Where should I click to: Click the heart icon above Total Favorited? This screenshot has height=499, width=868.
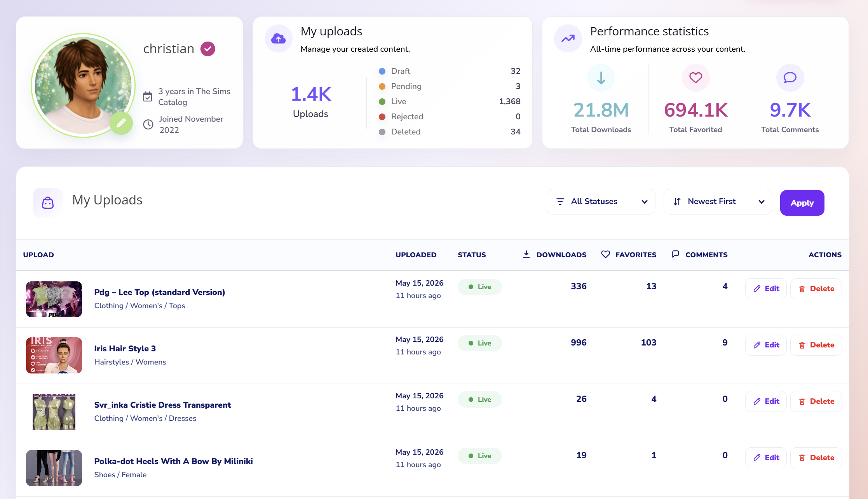click(695, 78)
